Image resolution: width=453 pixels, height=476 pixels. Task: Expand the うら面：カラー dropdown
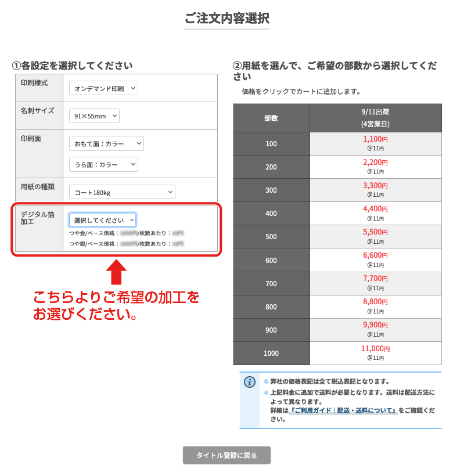[x=103, y=164]
